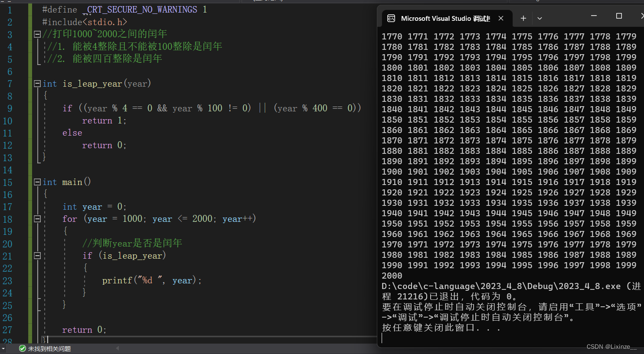This screenshot has height=354, width=644.
Task: Click the green checkmark no-issues icon
Action: click(x=23, y=348)
